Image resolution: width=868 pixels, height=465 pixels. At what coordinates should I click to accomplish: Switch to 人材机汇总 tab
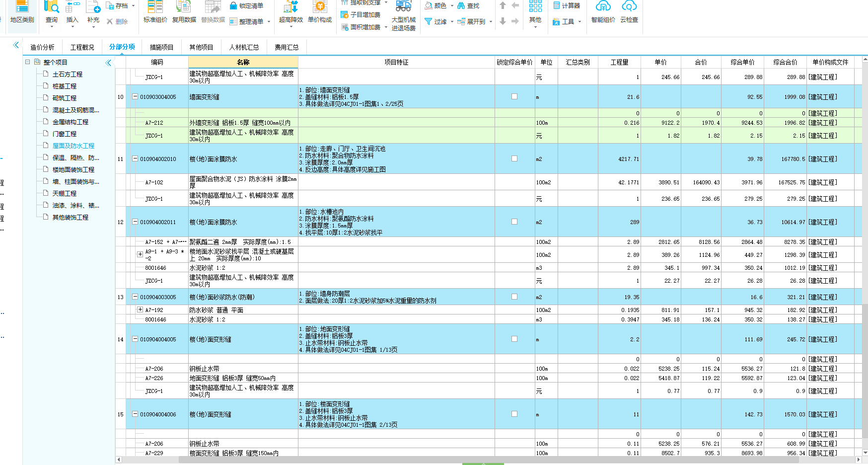244,47
